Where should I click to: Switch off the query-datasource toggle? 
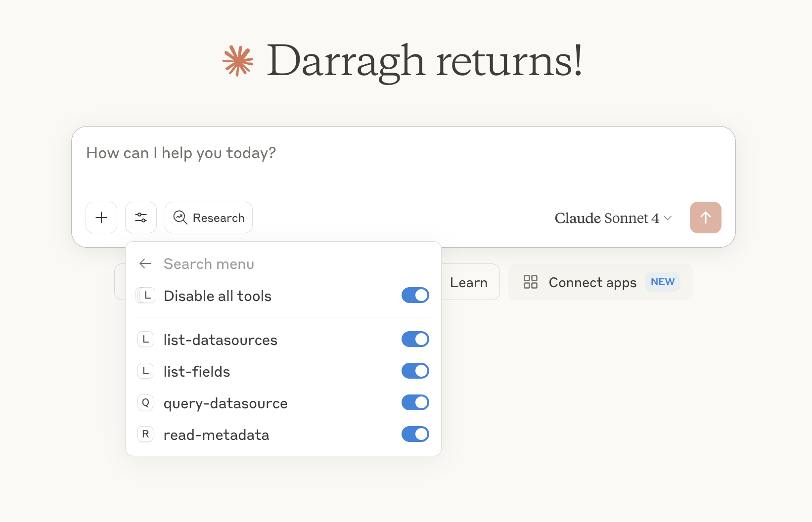[x=415, y=403]
